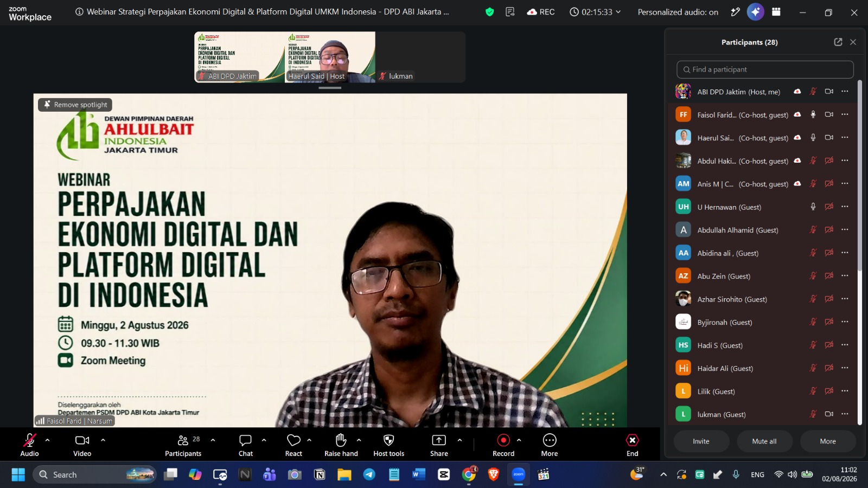Image resolution: width=868 pixels, height=488 pixels.
Task: Click the Personalized audio: on label
Action: click(678, 12)
